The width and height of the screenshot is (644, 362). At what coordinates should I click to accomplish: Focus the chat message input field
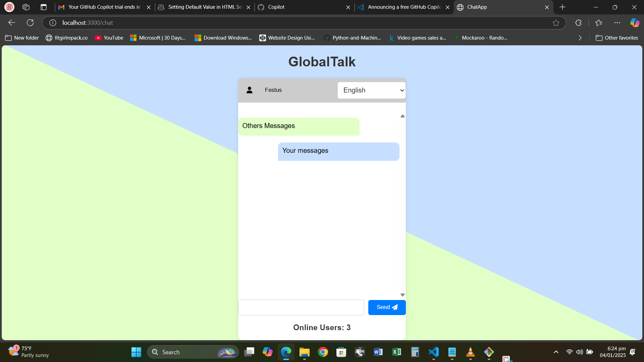point(301,307)
